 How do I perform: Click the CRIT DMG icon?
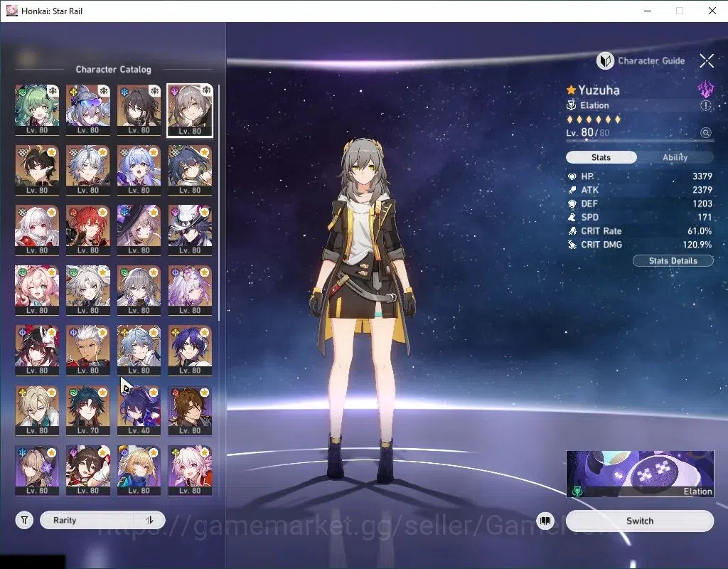pyautogui.click(x=572, y=245)
